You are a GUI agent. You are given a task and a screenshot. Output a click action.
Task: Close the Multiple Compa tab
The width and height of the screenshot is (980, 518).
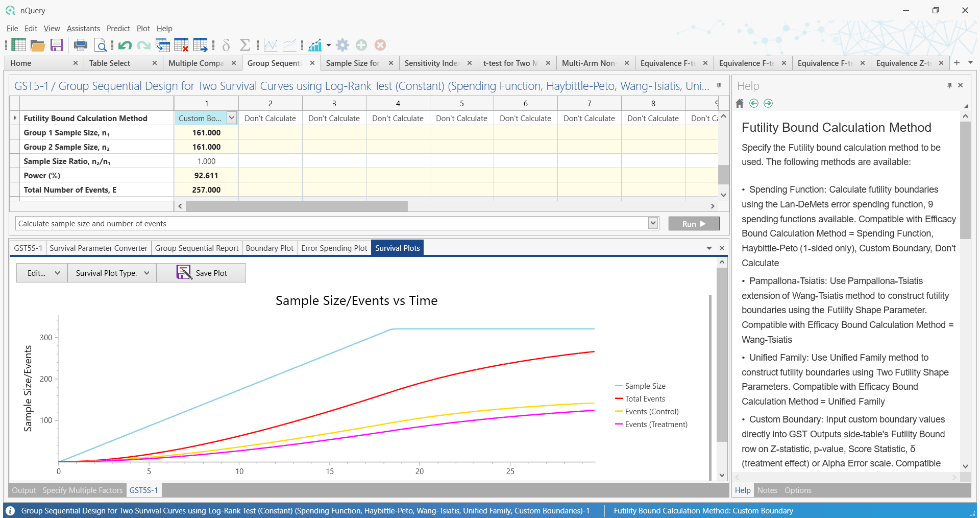point(234,63)
